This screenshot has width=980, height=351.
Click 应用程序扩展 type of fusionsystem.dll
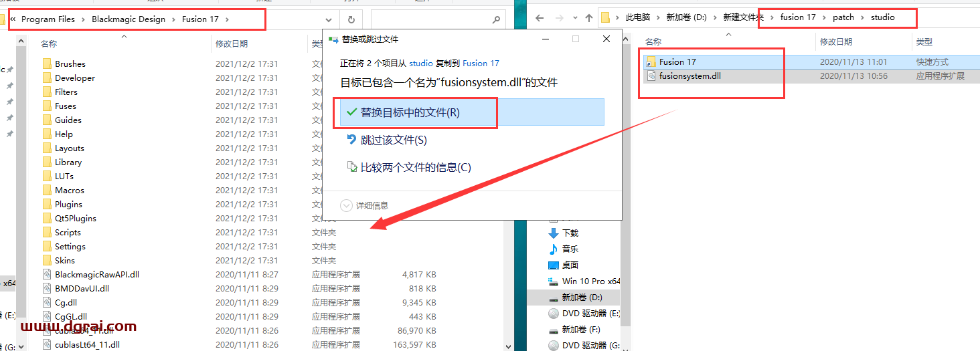click(x=940, y=76)
